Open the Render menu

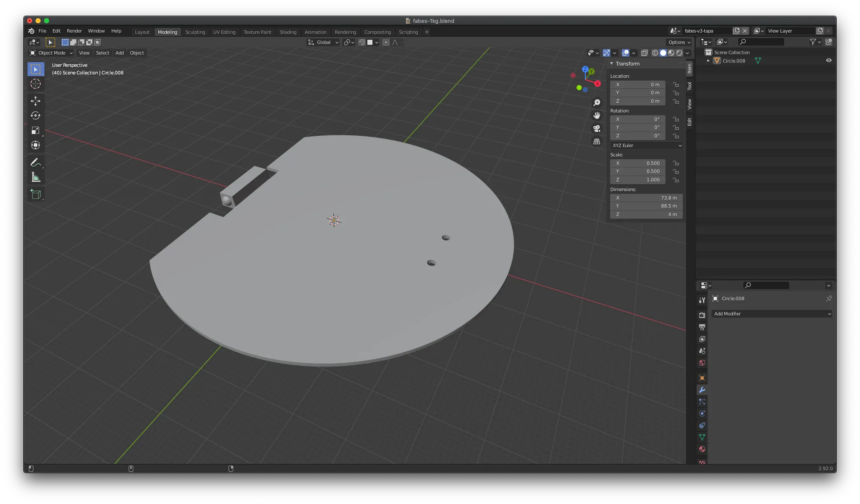click(x=74, y=31)
